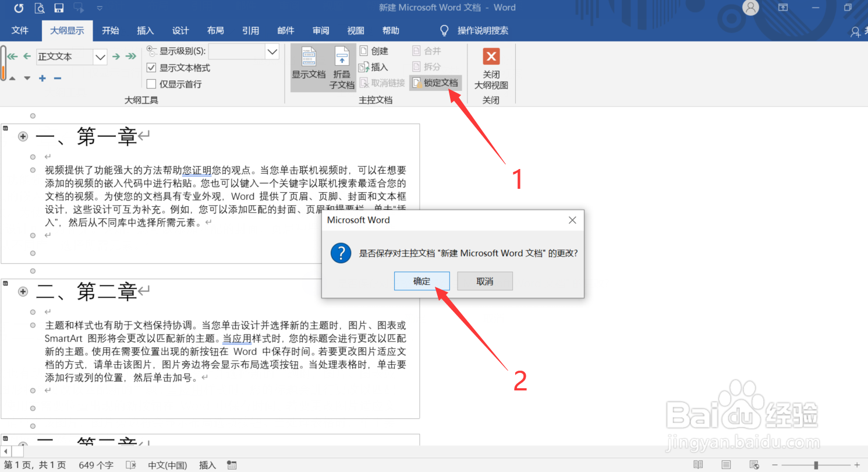Close the Microsoft Word dialog
Viewport: 868px width, 472px height.
tap(572, 220)
